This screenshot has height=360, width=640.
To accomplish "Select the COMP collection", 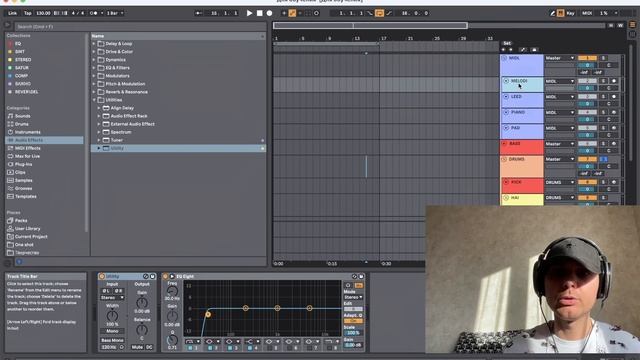I will 21,76.
